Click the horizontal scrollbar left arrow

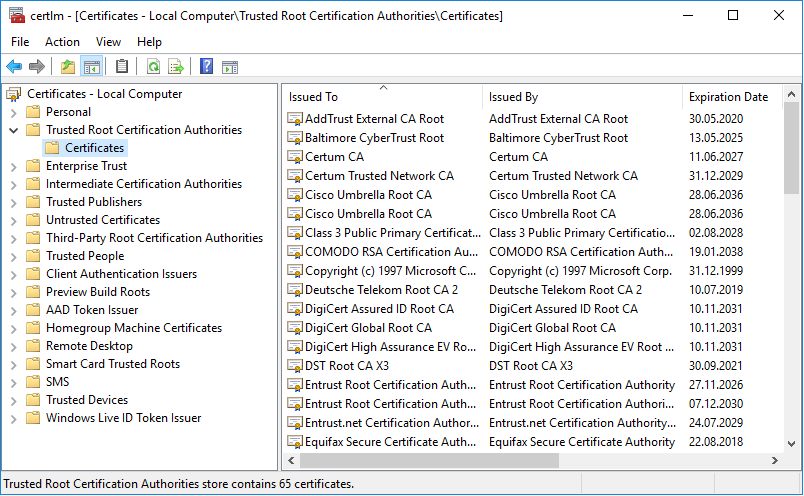[291, 461]
